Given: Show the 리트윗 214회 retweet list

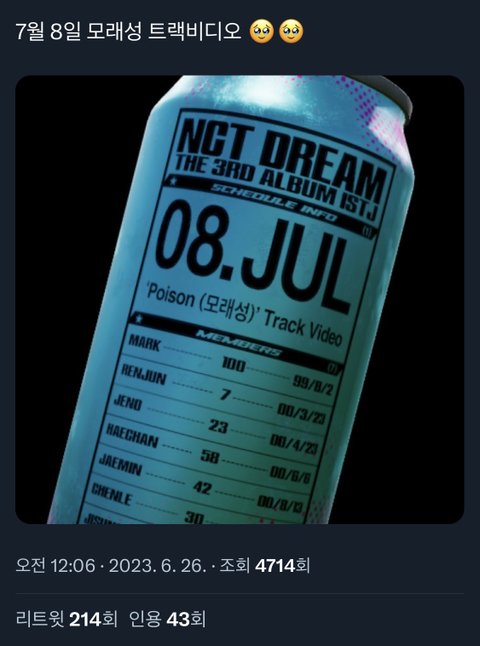Looking at the screenshot, I should [x=67, y=619].
